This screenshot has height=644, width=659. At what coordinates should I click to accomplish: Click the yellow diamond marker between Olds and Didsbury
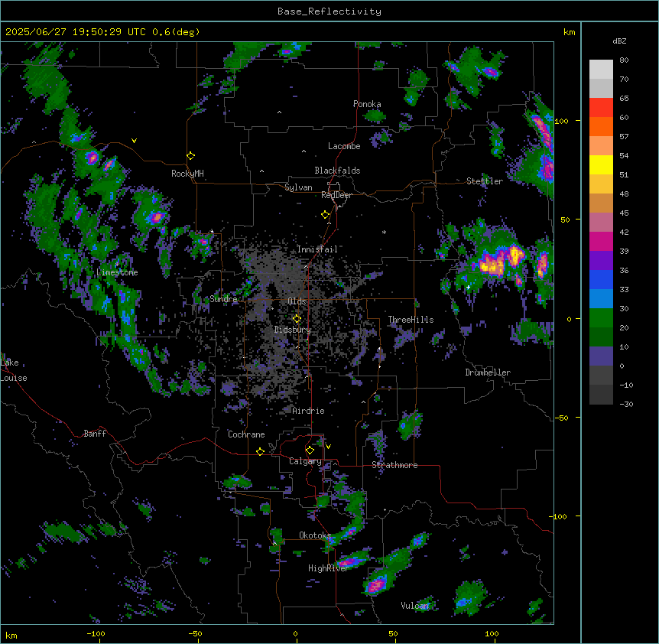click(297, 319)
